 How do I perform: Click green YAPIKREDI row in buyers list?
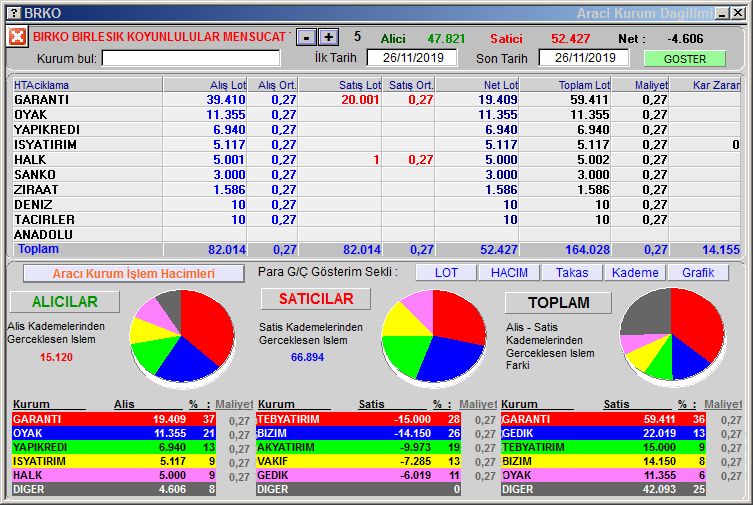114,447
